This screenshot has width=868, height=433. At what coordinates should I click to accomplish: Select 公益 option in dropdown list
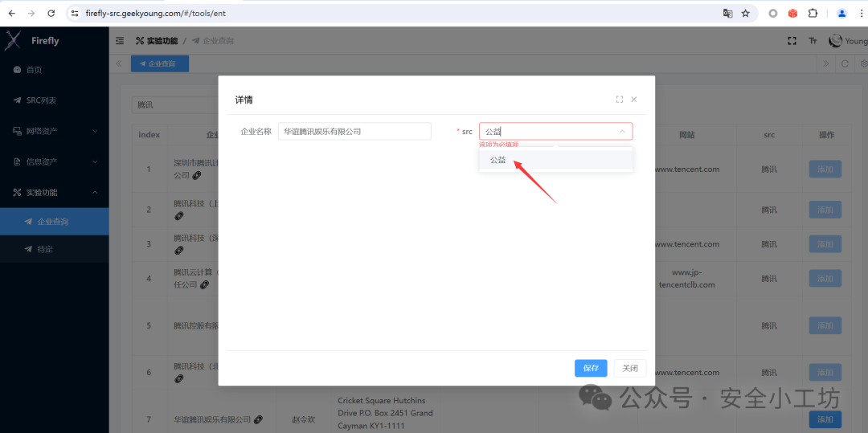[x=556, y=161]
